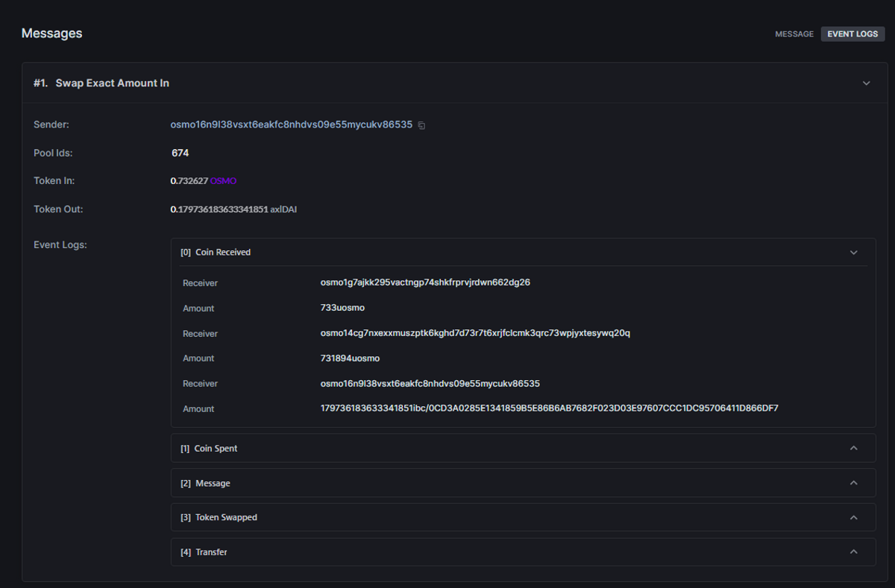Click the '[1] Coin Spent' title
This screenshot has height=588, width=895.
click(209, 449)
